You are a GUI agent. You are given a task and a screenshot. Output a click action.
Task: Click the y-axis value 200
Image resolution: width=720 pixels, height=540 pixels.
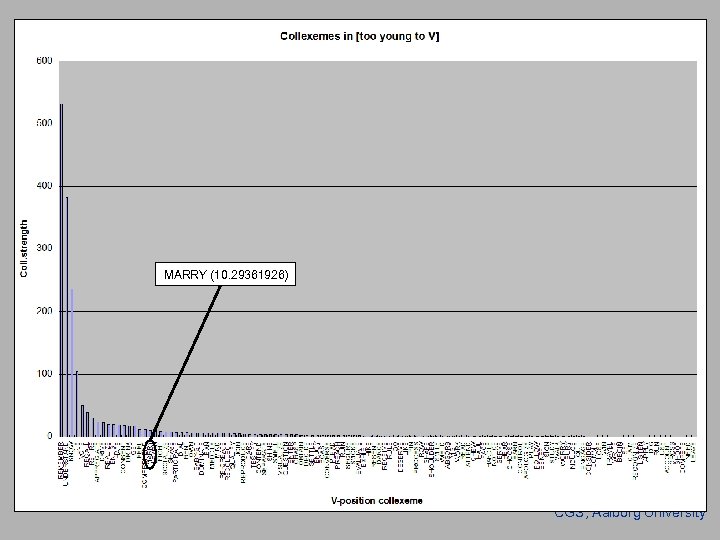coord(44,311)
